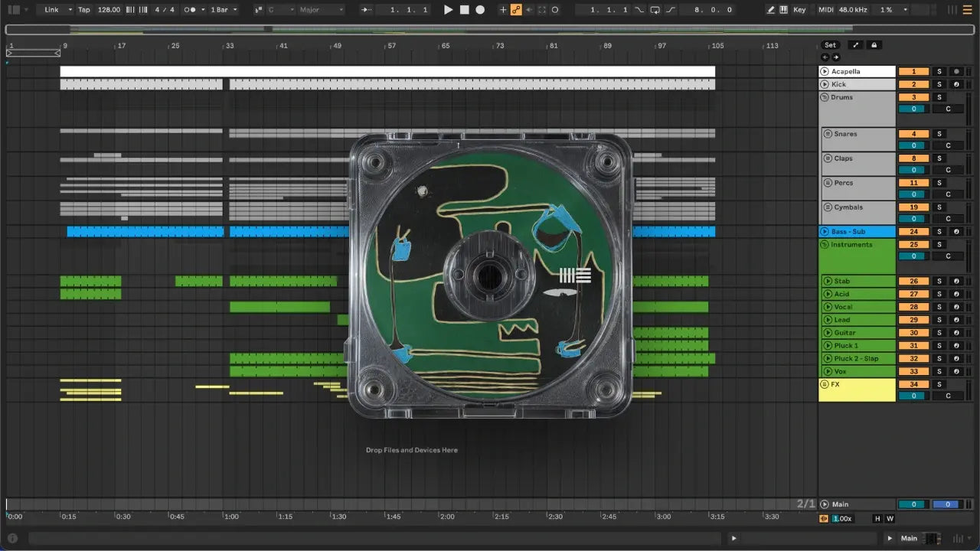This screenshot has height=551, width=980.
Task: Toggle Punch-Out switch icon
Action: tap(671, 10)
